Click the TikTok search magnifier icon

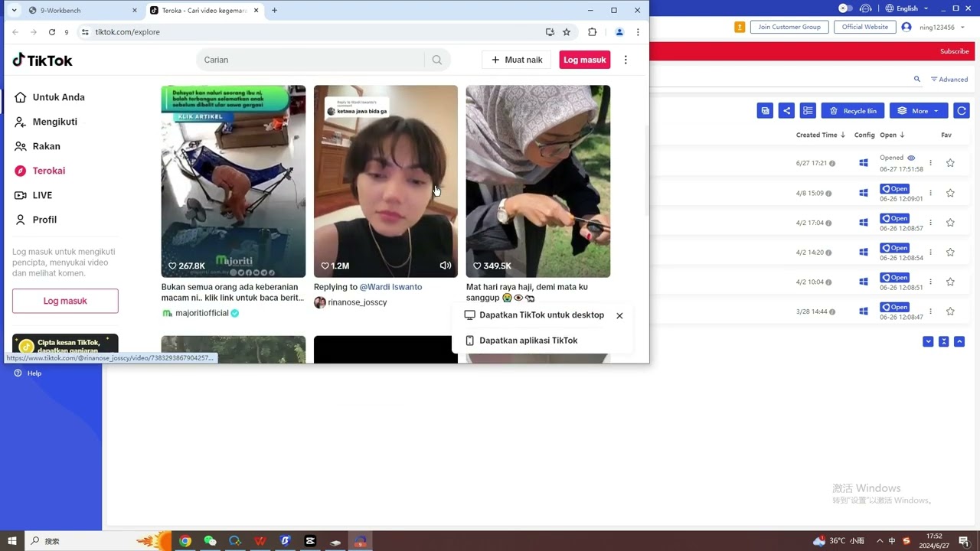(x=437, y=60)
